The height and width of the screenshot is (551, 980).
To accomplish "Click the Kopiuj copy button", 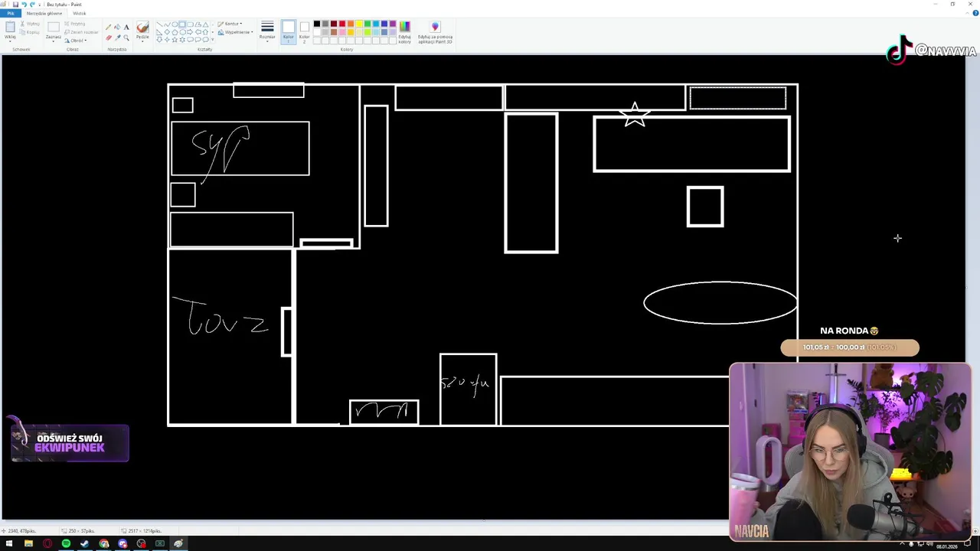I will tap(30, 32).
